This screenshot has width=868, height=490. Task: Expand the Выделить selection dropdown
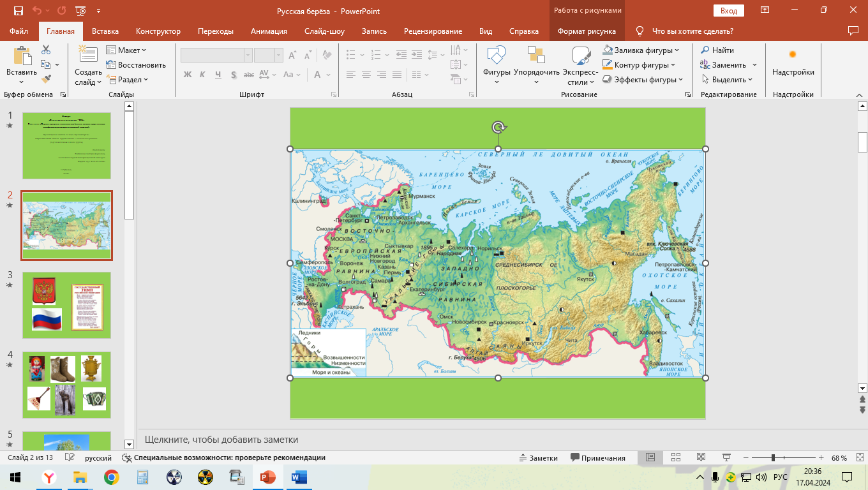(x=728, y=80)
